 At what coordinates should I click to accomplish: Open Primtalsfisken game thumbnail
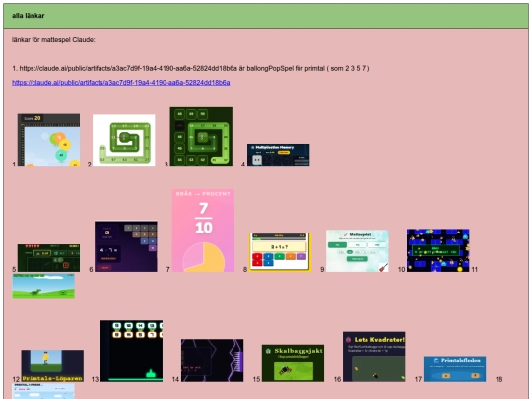[454, 369]
